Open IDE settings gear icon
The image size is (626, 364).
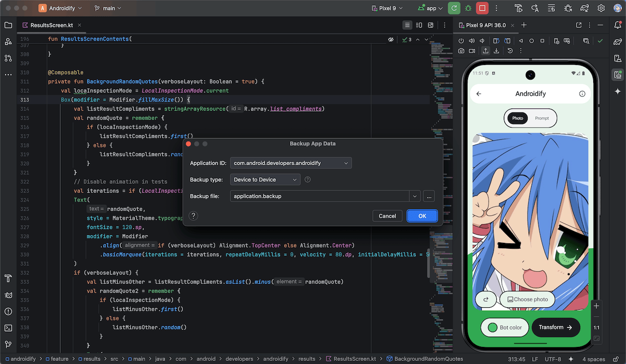pos(601,8)
